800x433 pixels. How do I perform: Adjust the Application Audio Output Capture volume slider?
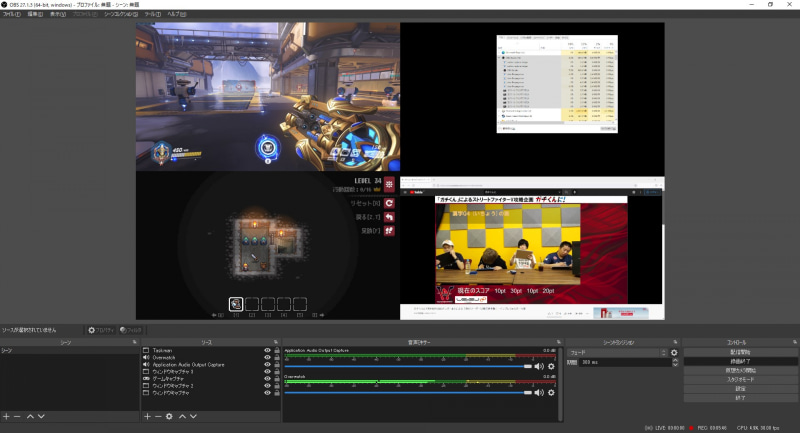408,366
